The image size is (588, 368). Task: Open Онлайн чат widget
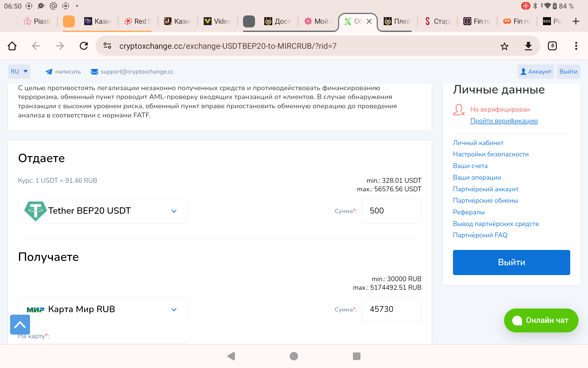pyautogui.click(x=541, y=320)
